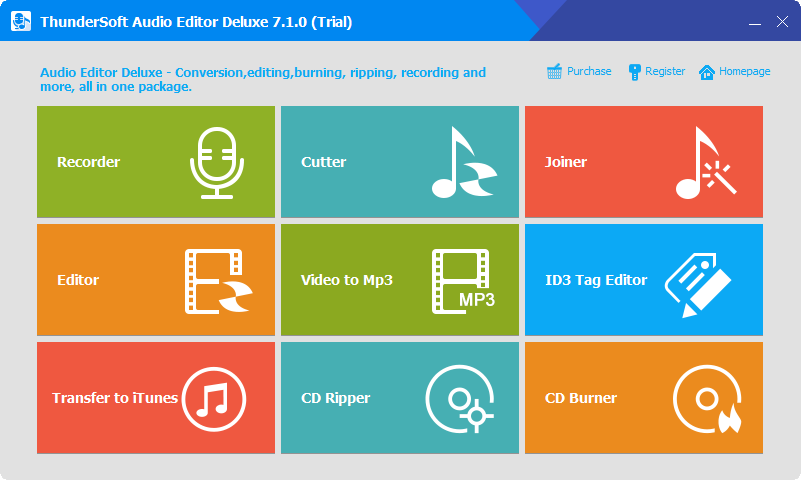Click the Joiner note with wand icon

click(x=706, y=162)
